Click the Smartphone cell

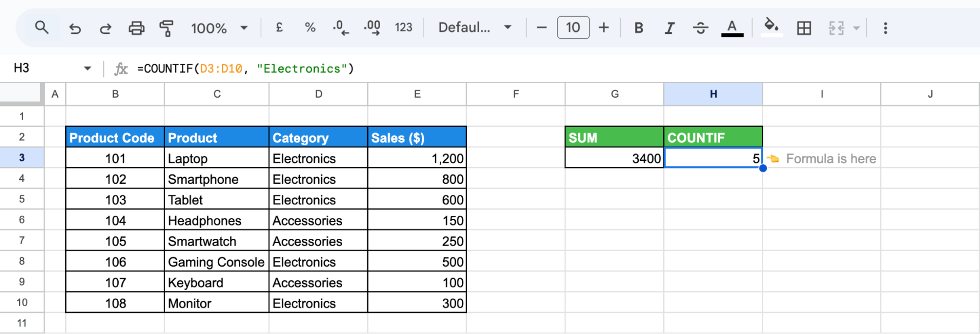point(217,179)
